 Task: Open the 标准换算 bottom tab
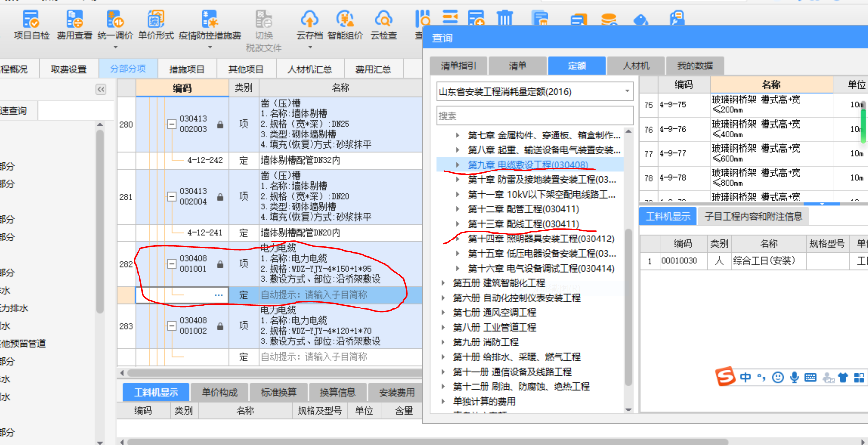point(278,392)
